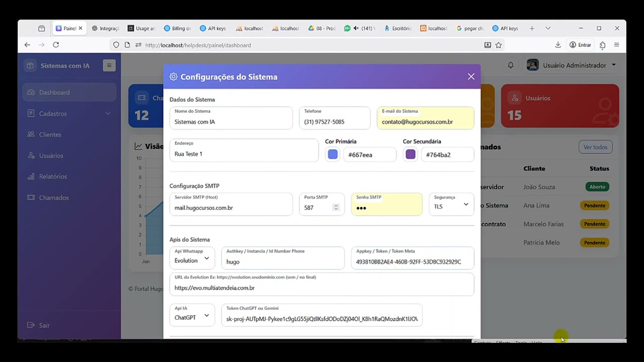The image size is (644, 362).
Task: Open the browser extensions icon
Action: 602,45
